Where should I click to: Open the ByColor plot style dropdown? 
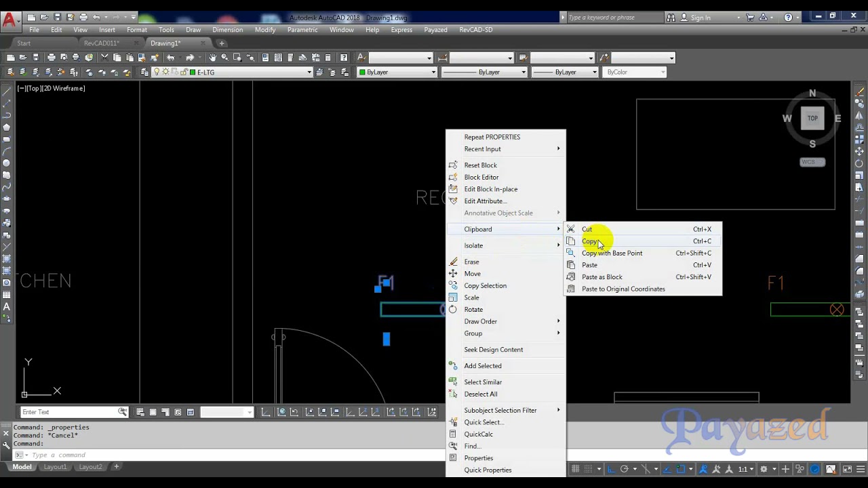[x=634, y=72]
